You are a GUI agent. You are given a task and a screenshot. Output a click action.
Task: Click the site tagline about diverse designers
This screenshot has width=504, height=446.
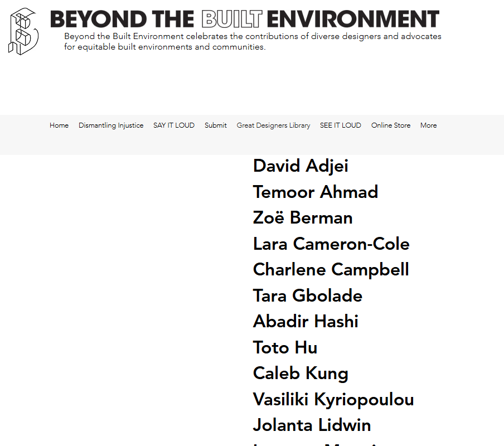click(253, 42)
